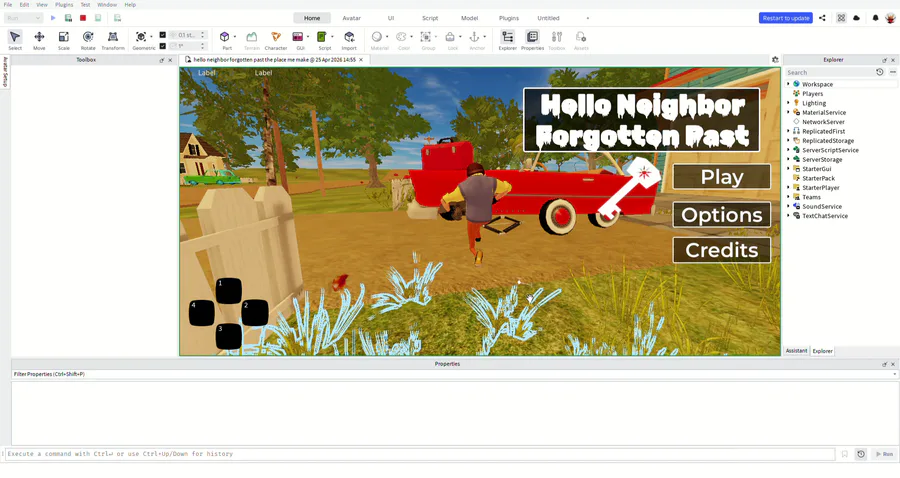The height and width of the screenshot is (478, 900).
Task: Select StarterPack in the Explorer tree
Action: [818, 178]
